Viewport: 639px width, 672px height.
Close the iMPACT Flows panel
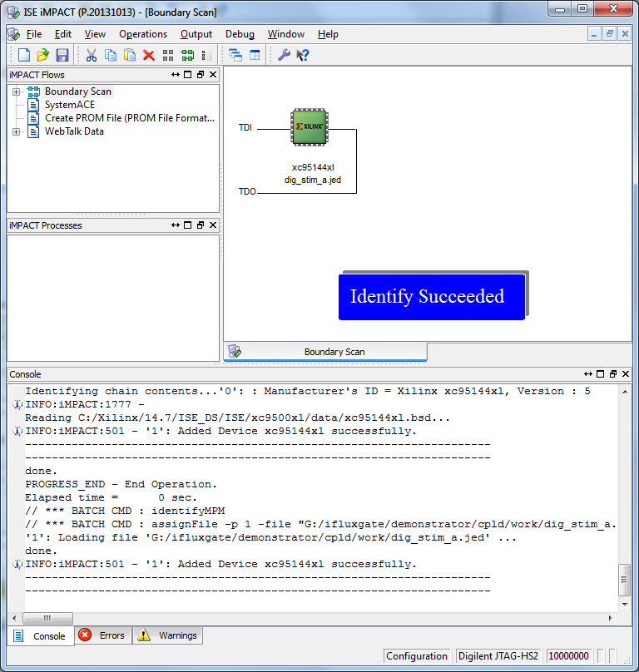[213, 75]
